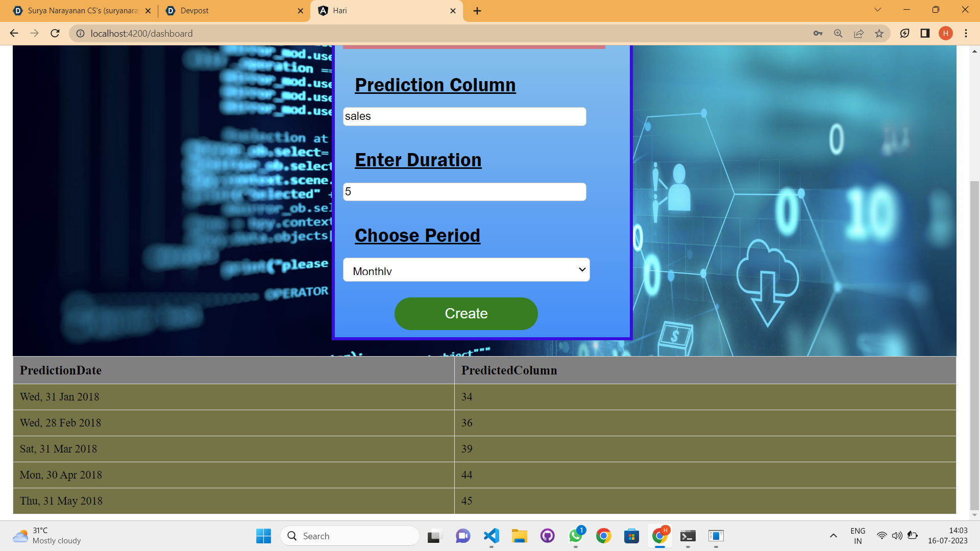Click the share page icon
The image size is (980, 551).
pyautogui.click(x=859, y=33)
